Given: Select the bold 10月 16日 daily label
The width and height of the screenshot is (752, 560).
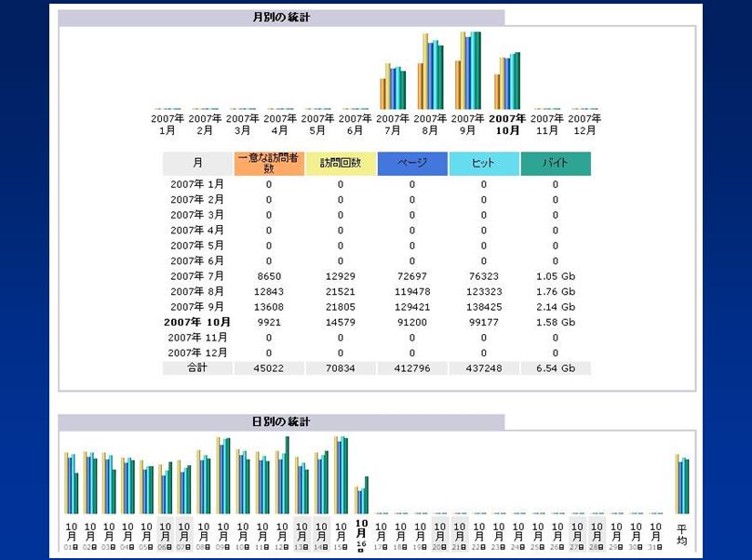Looking at the screenshot, I should click(x=361, y=533).
